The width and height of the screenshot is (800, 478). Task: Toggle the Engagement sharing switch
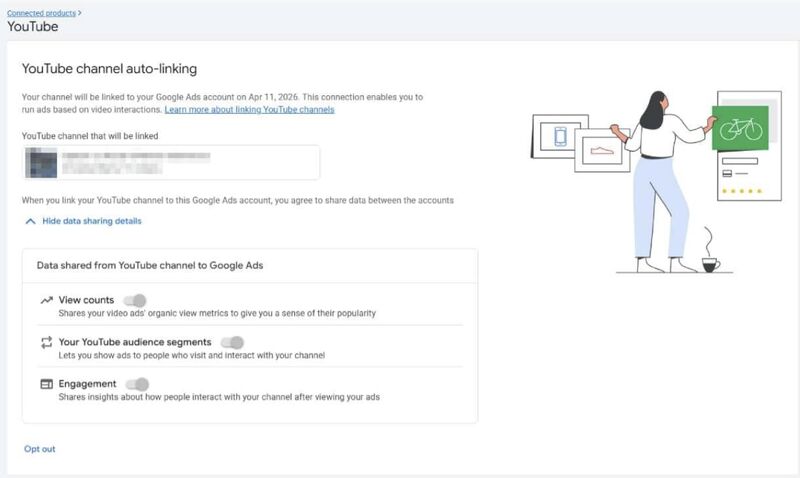click(138, 384)
